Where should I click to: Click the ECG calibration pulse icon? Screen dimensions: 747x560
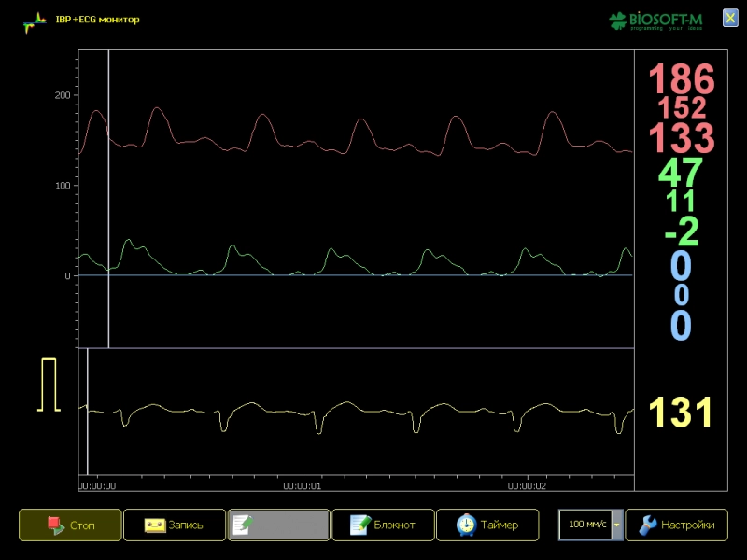[x=48, y=384]
